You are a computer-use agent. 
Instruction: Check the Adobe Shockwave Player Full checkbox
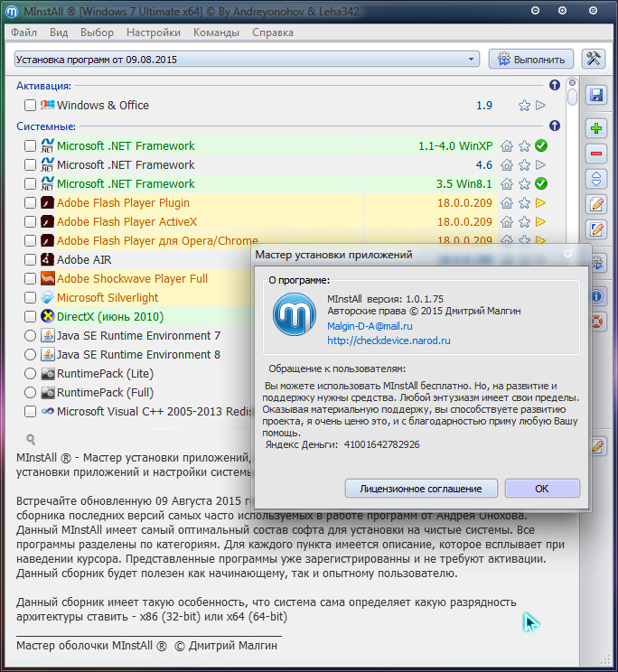[x=30, y=278]
